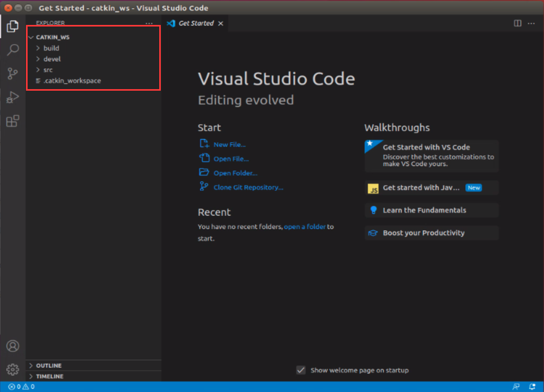Open the Source Control view
The height and width of the screenshot is (392, 544).
pos(13,74)
